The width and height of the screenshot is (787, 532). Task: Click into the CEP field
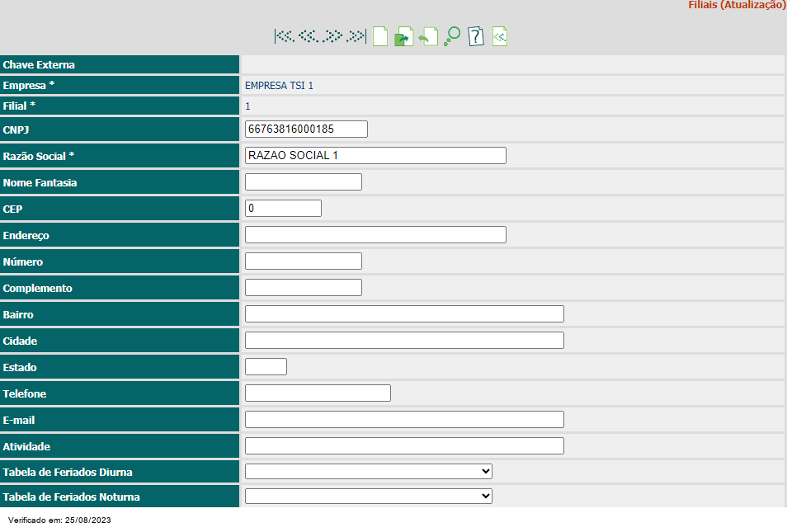(x=283, y=209)
